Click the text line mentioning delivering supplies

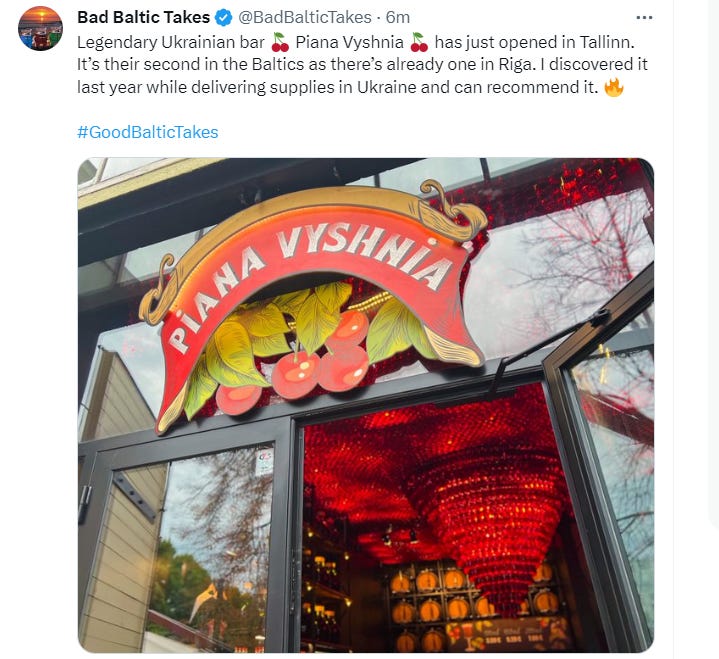(x=337, y=87)
